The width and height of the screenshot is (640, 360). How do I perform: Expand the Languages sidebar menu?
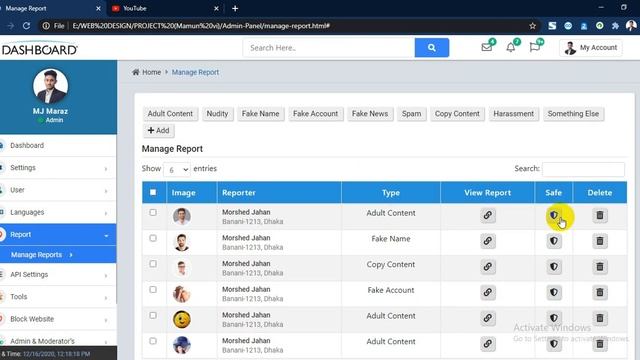coord(58,212)
